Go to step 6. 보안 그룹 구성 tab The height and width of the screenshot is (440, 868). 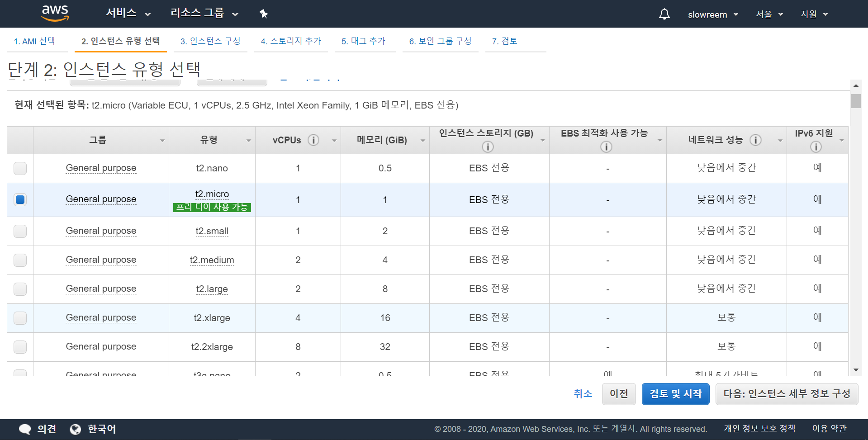[x=440, y=41]
